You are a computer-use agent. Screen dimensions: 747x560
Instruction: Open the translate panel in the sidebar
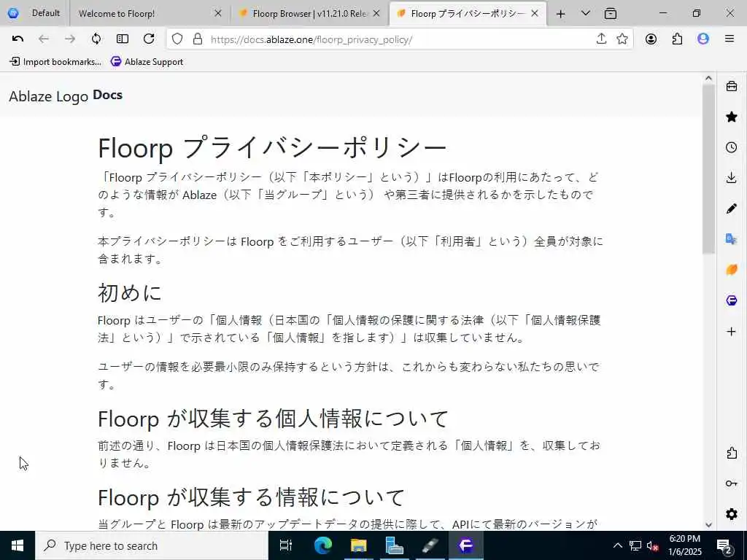coord(731,239)
